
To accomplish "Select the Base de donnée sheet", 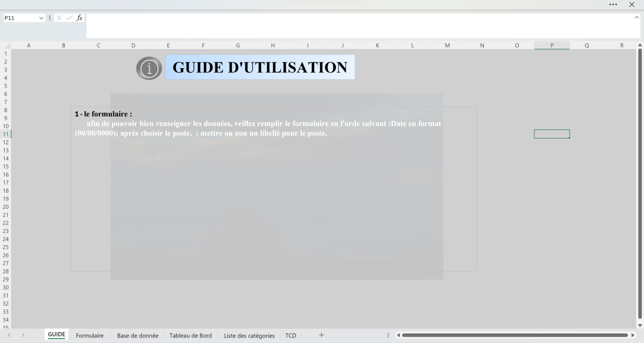I will [138, 335].
